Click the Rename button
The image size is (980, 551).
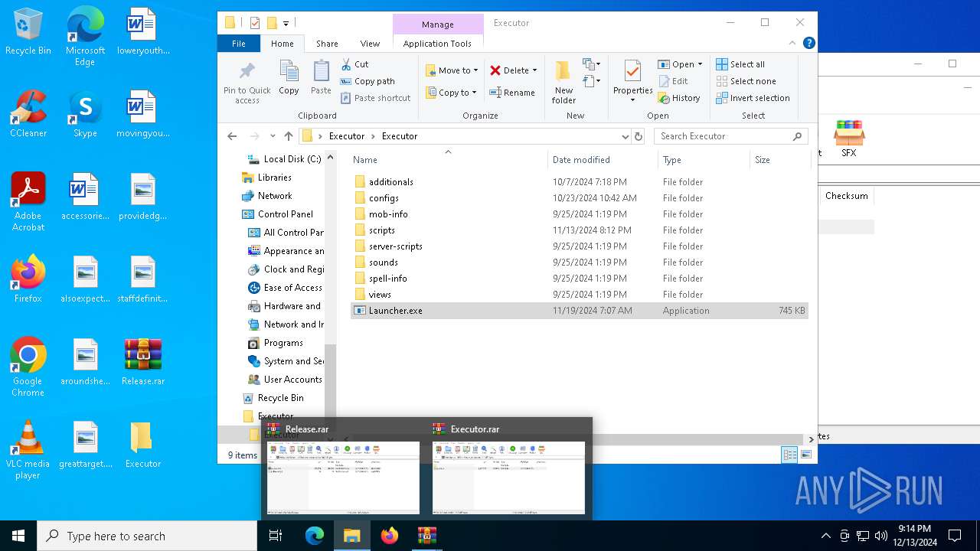(x=512, y=93)
